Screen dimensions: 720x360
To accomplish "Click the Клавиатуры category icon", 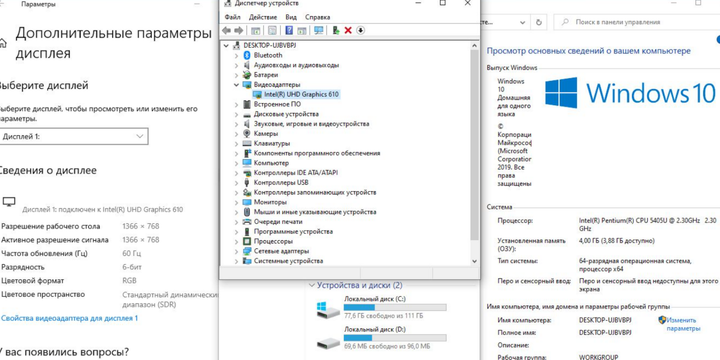I will tap(247, 143).
